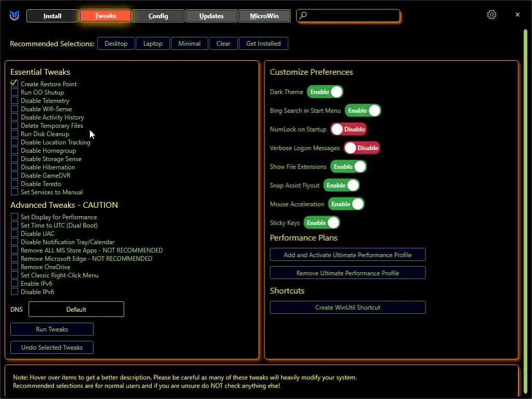Check Enable IPv6
This screenshot has height=399, width=532.
coord(14,283)
